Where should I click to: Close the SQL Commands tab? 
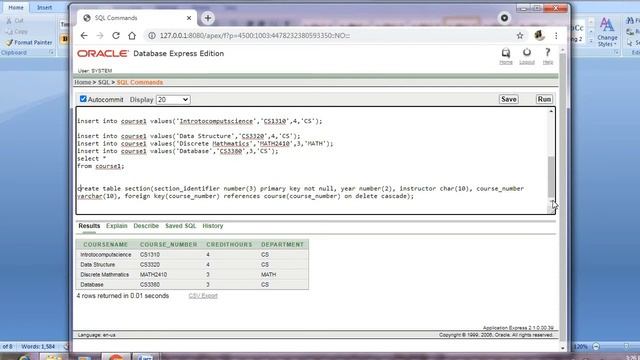pyautogui.click(x=189, y=18)
